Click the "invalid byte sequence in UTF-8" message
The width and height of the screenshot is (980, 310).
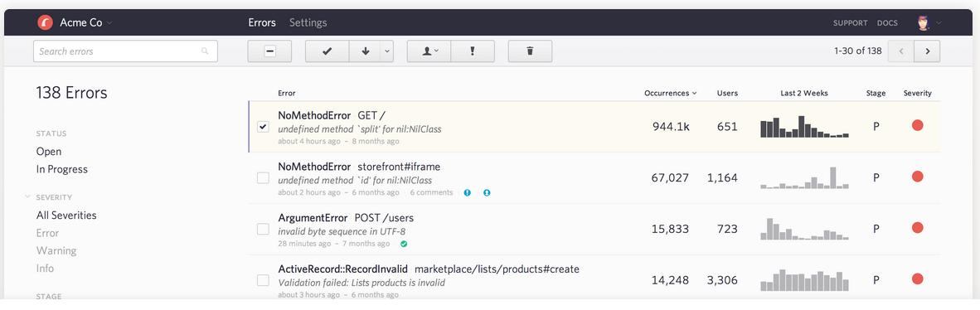342,232
